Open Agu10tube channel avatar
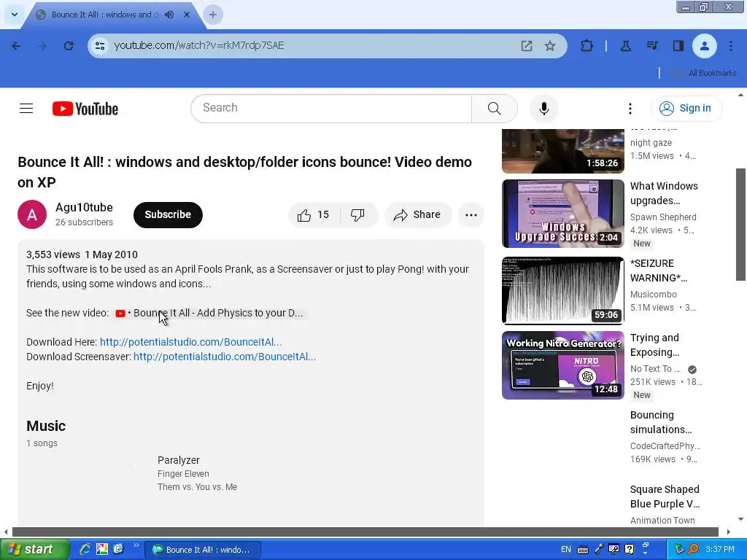The width and height of the screenshot is (747, 560). [x=32, y=214]
